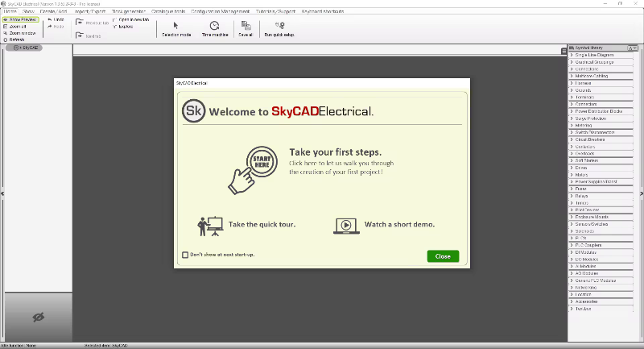644x349 pixels.
Task: Select the SkyCAD document tab
Action: tap(25, 48)
